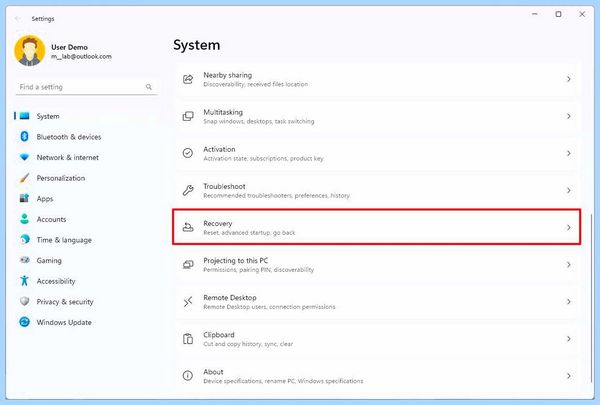Click the Network wifi icon in sidebar
The width and height of the screenshot is (600, 405).
[24, 157]
